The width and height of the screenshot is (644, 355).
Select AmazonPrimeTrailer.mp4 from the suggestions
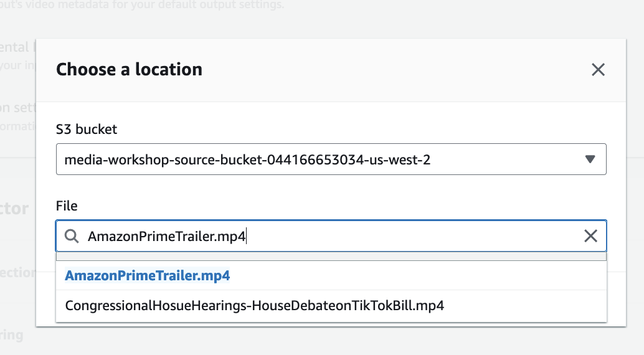(x=148, y=275)
